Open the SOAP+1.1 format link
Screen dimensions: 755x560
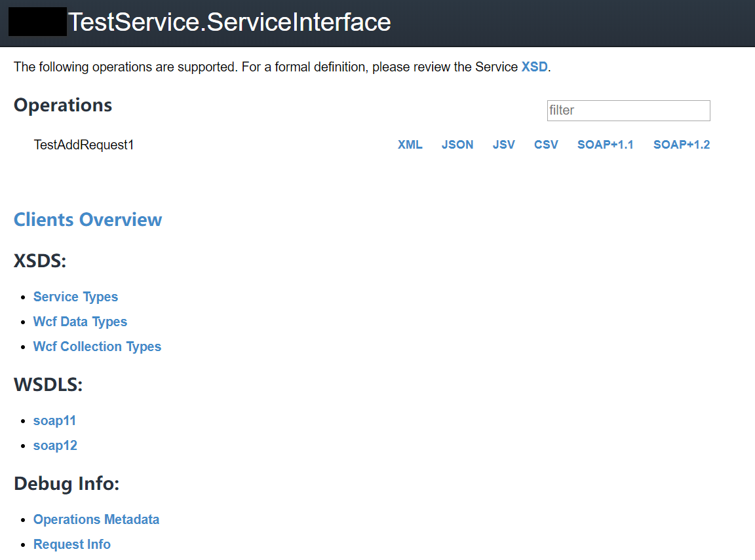[605, 145]
